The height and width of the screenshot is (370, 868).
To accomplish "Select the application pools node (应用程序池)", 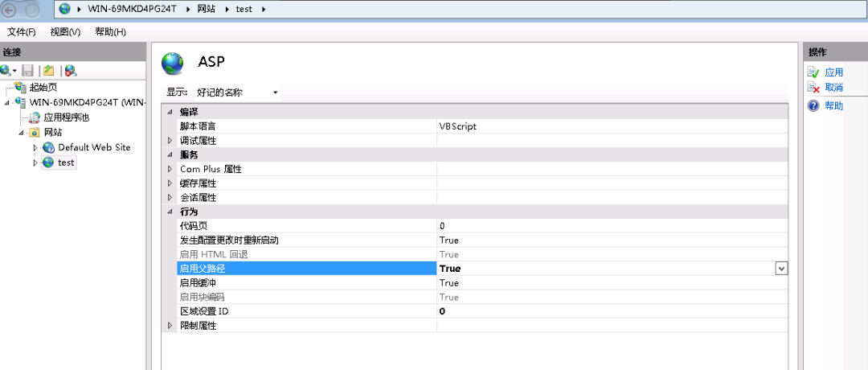I will [67, 117].
